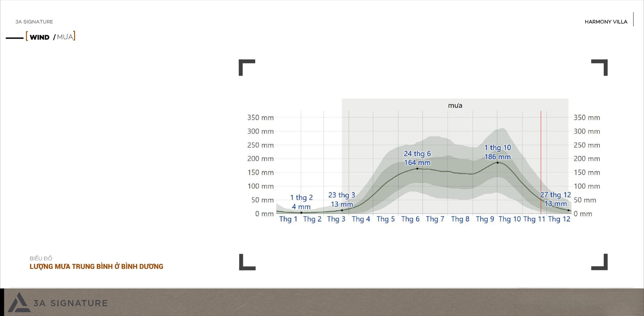The height and width of the screenshot is (316, 644).
Task: Click the bottom-left corner bracket of chart frame
Action: point(247,262)
